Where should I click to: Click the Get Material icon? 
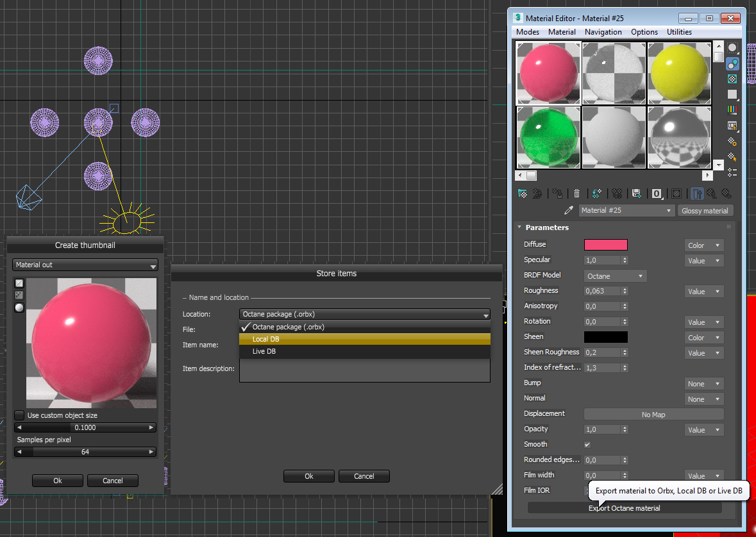[522, 194]
